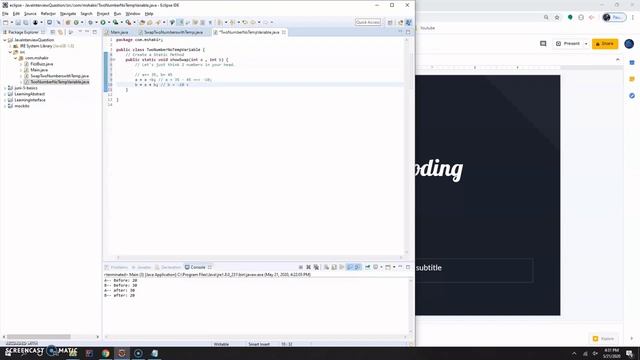
Task: Click the Terminate icon in Console
Action: (301, 267)
